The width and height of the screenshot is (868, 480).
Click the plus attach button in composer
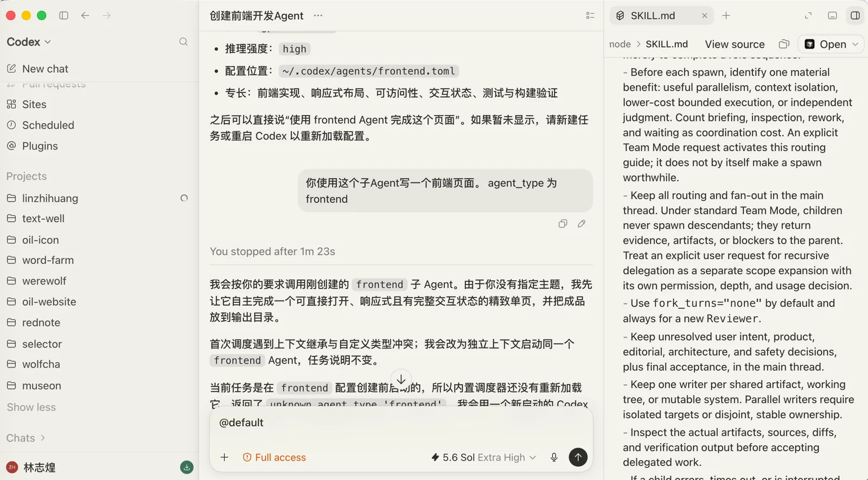coord(224,457)
